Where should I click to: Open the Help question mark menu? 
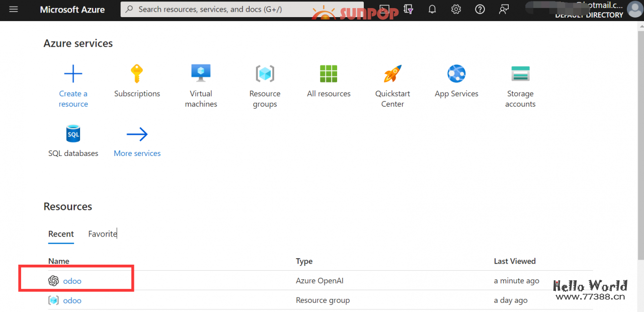coord(480,10)
